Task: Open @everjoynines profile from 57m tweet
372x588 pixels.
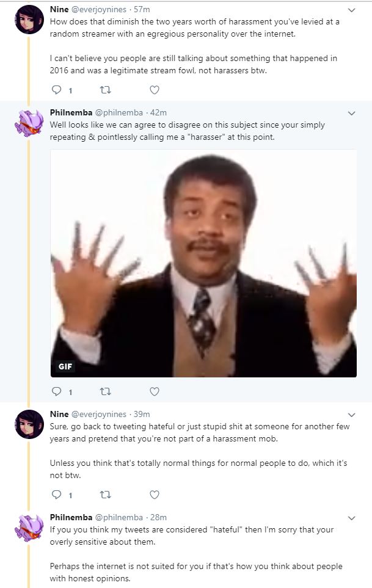Action: coord(98,9)
